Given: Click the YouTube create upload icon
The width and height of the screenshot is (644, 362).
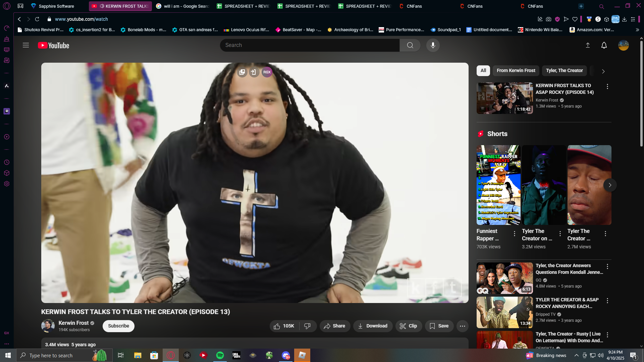Looking at the screenshot, I should point(588,45).
